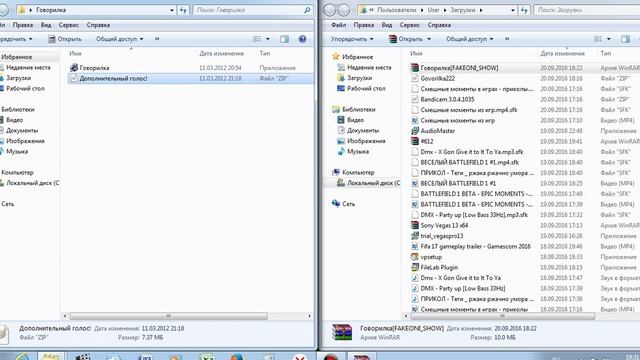
Task: Open Видео library in right window sidebar
Action: (355, 120)
